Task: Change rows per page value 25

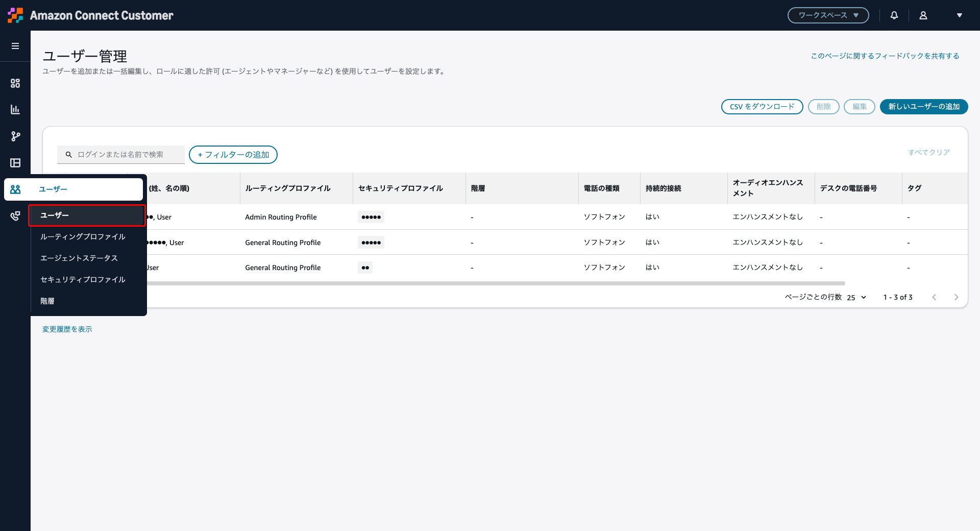Action: coord(856,297)
